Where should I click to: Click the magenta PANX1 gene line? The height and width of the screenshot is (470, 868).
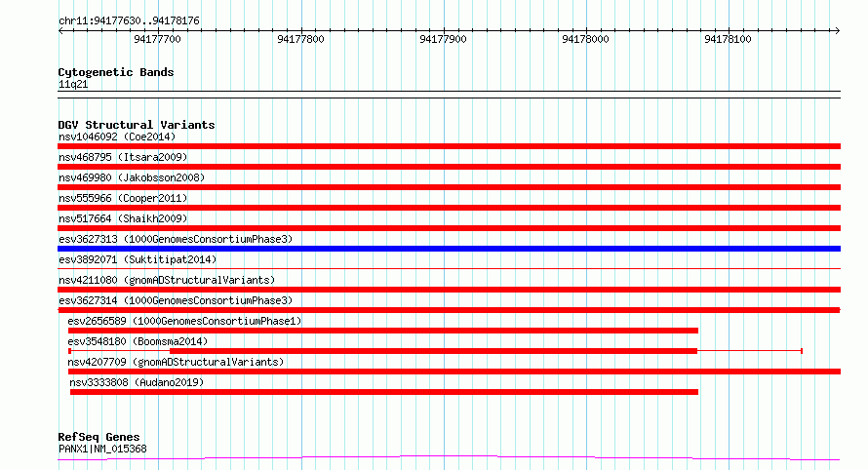pos(449,457)
